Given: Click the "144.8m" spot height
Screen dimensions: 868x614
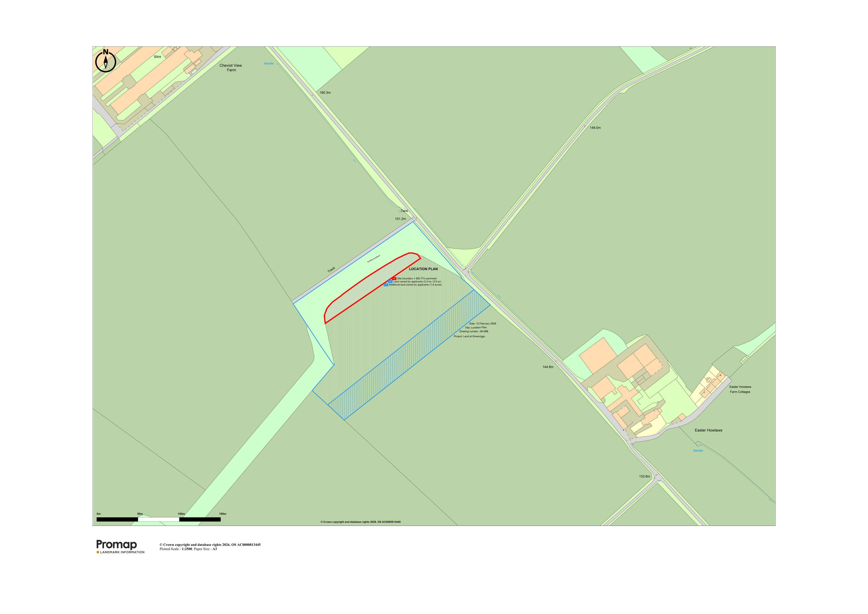Looking at the screenshot, I should coord(548,367).
